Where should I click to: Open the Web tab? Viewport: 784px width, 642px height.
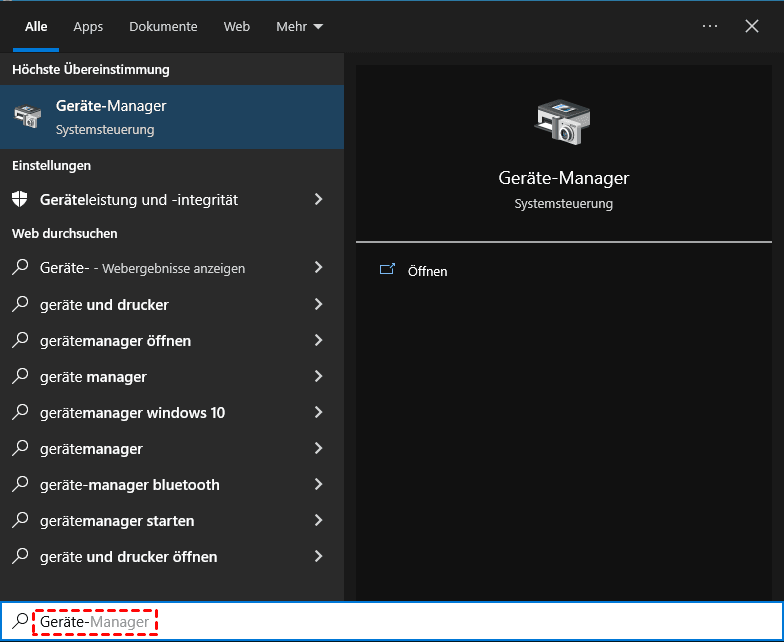tap(237, 26)
